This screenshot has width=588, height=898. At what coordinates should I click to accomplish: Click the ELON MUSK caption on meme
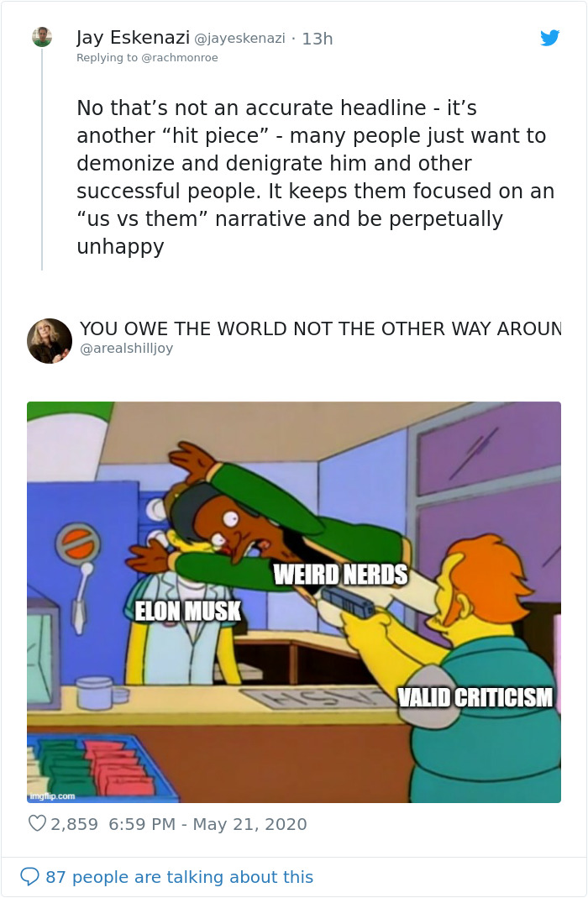point(187,611)
